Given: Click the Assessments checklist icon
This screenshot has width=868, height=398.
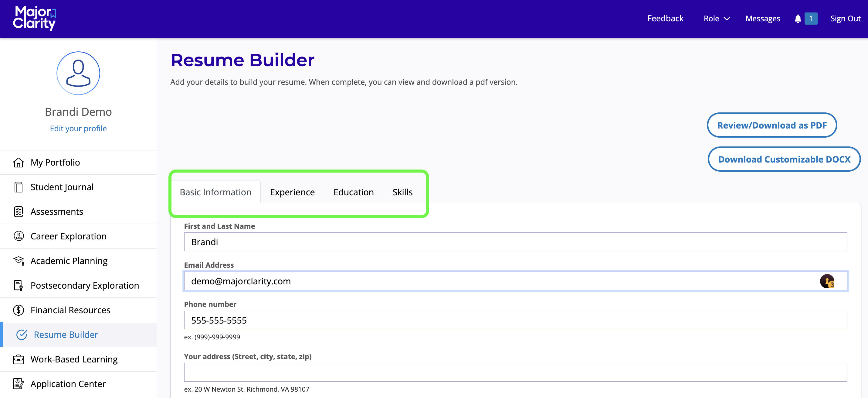Looking at the screenshot, I should (x=19, y=212).
